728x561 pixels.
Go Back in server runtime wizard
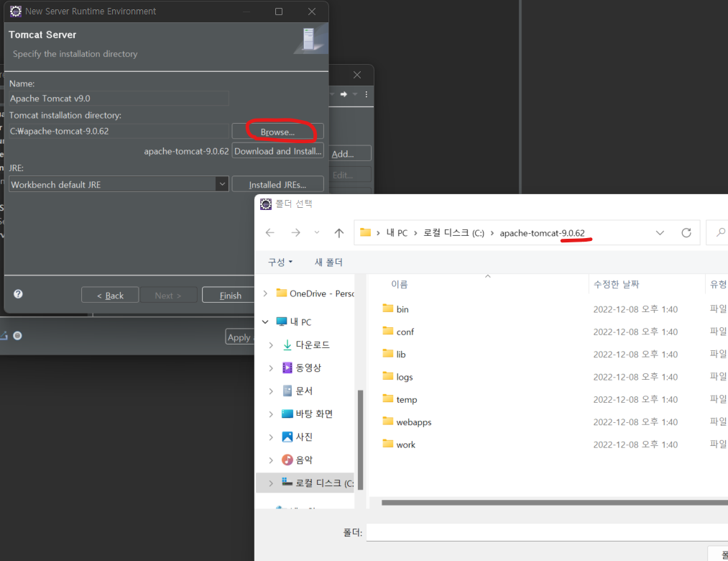[110, 295]
